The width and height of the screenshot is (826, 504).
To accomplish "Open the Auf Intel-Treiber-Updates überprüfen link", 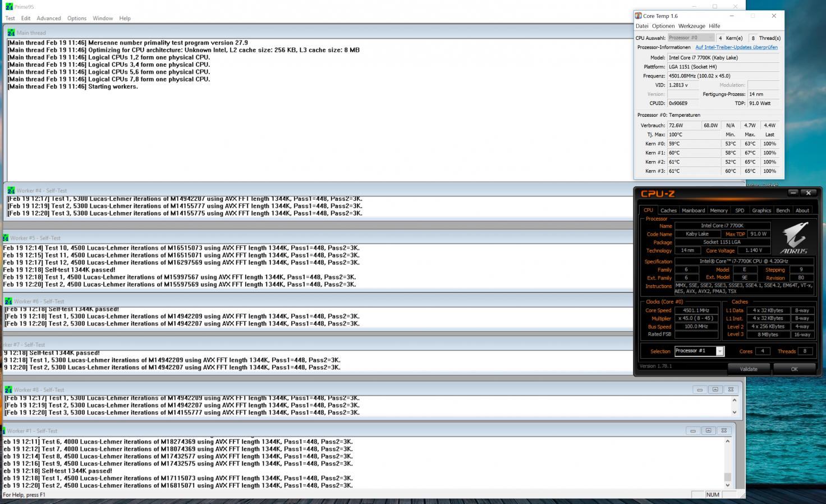I will coord(736,47).
